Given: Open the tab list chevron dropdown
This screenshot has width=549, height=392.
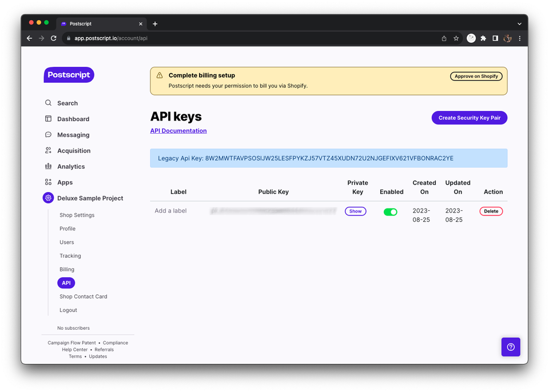Looking at the screenshot, I should 519,24.
